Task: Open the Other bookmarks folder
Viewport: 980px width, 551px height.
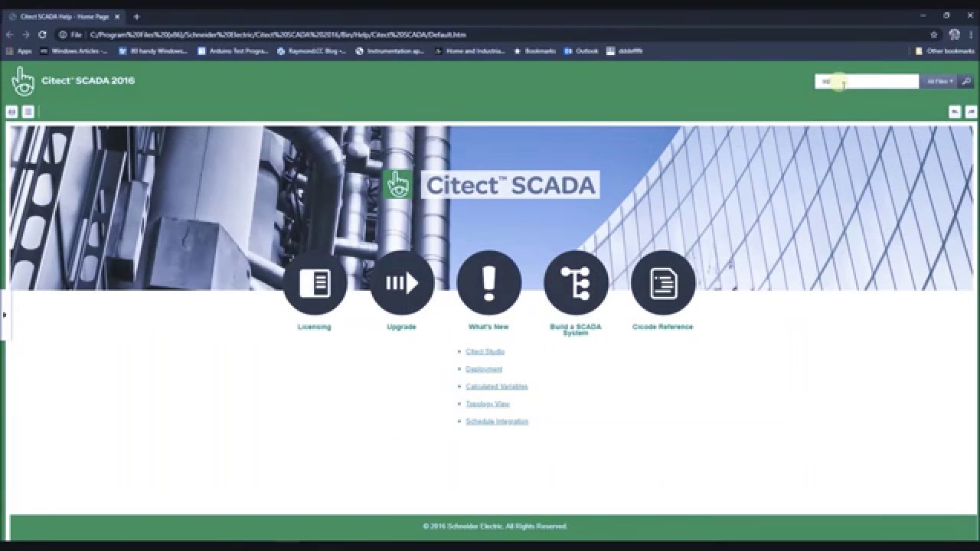Action: pos(945,51)
